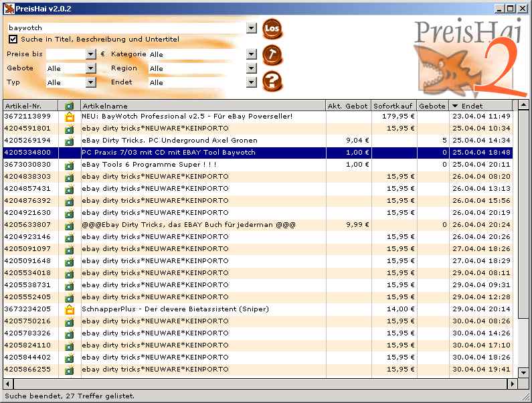Screen dimensions: 532x403
Task: Click the green icon of article 4205538731
Action: point(70,285)
